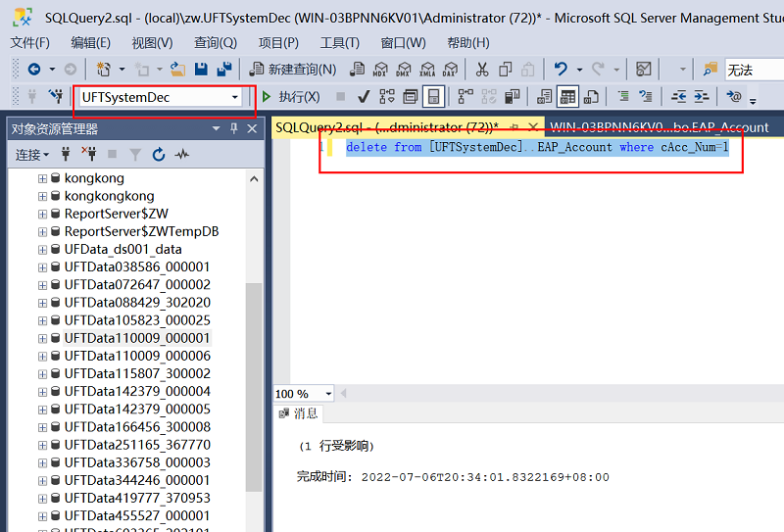
Task: Click the new project icon in toolbar
Action: point(103,69)
